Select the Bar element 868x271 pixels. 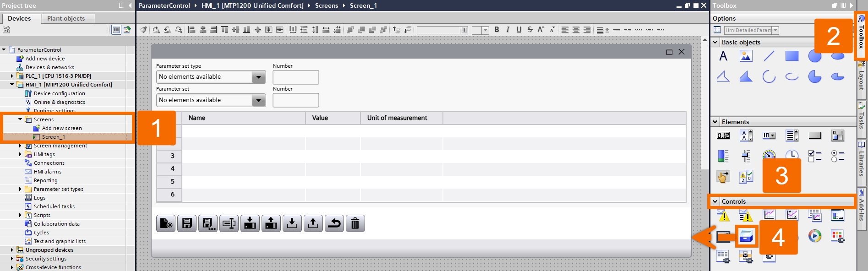coord(723,156)
